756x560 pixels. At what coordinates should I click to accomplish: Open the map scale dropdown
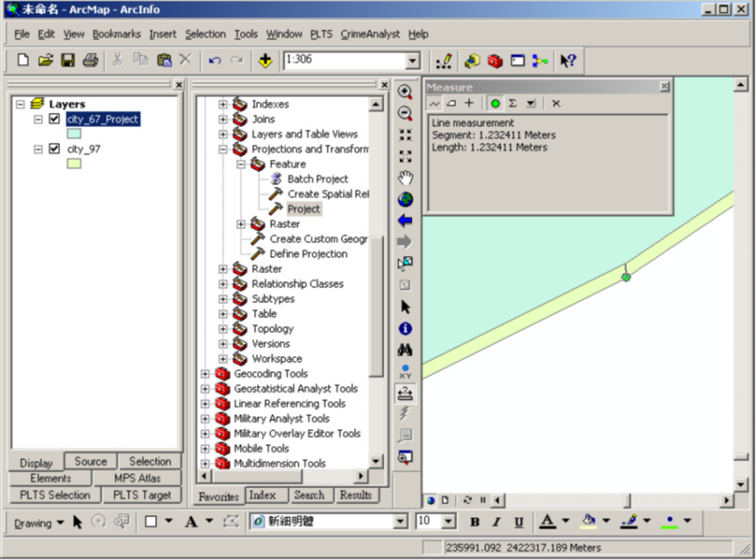click(412, 61)
